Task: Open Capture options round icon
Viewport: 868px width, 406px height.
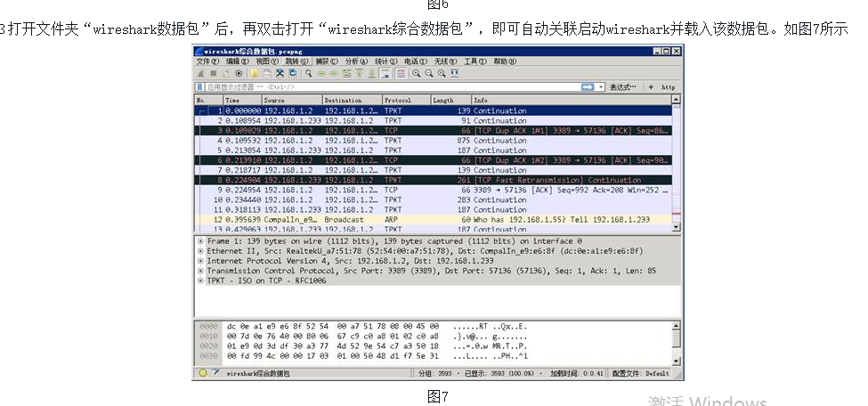Action: [x=239, y=73]
